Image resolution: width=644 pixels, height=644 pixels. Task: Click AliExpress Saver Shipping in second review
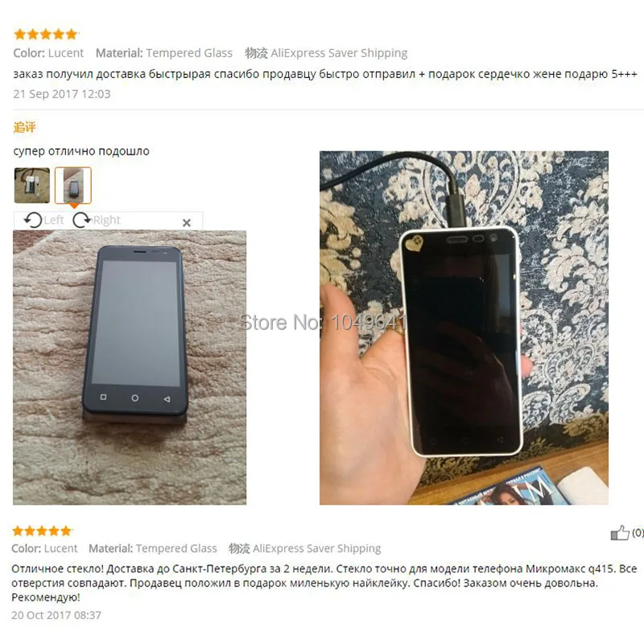(x=316, y=548)
